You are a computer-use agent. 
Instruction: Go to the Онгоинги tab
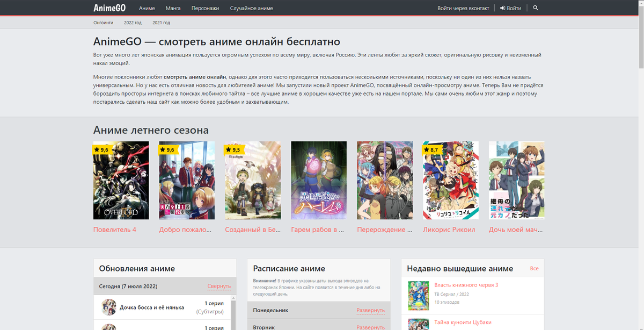click(x=103, y=23)
